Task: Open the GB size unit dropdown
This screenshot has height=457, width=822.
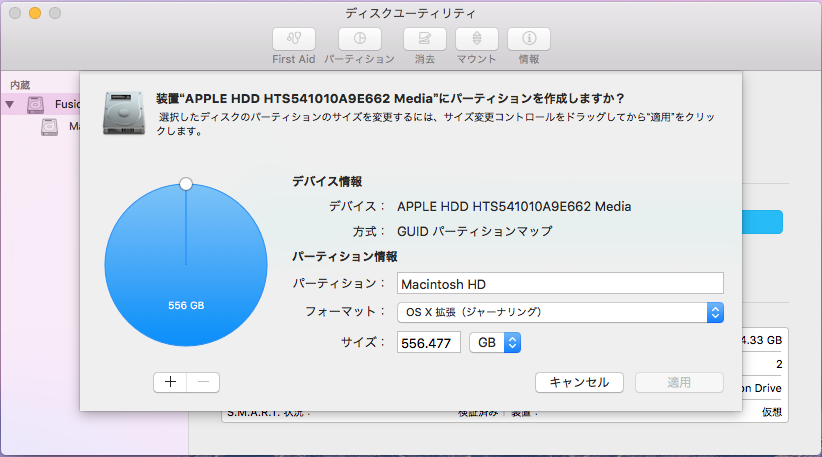Action: tap(495, 343)
